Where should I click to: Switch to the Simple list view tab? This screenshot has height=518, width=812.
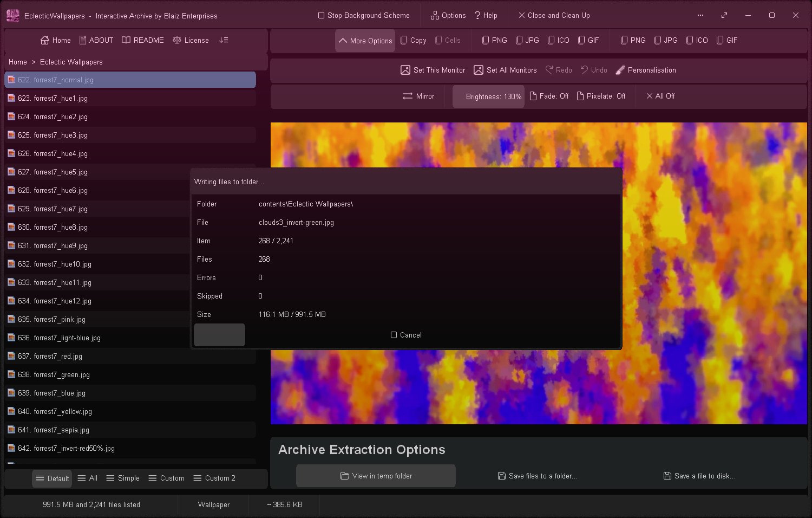pos(123,478)
